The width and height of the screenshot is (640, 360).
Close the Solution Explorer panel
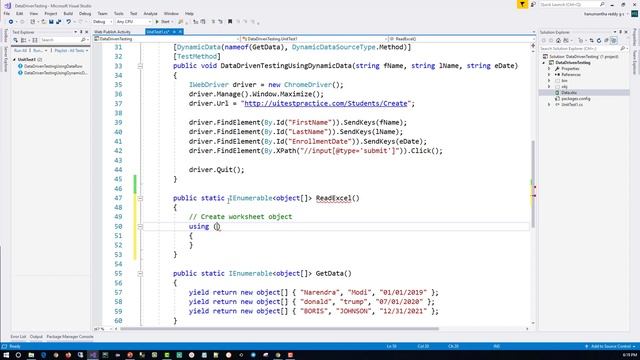click(x=626, y=32)
